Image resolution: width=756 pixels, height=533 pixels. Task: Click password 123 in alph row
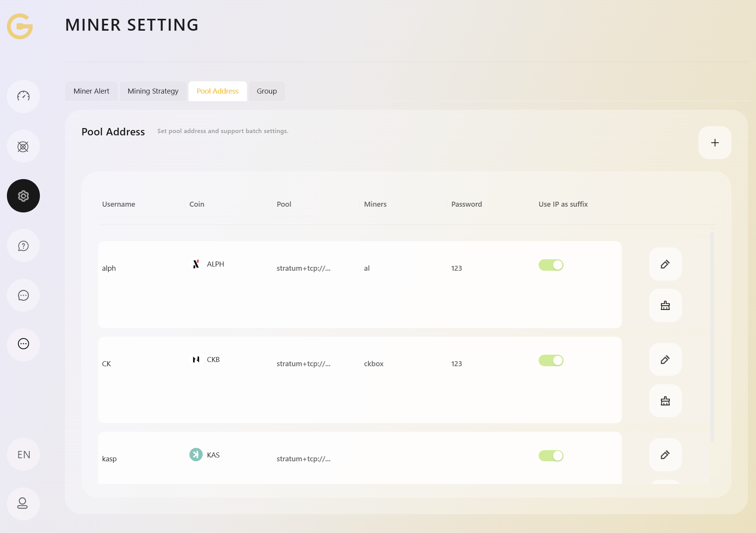click(x=457, y=268)
